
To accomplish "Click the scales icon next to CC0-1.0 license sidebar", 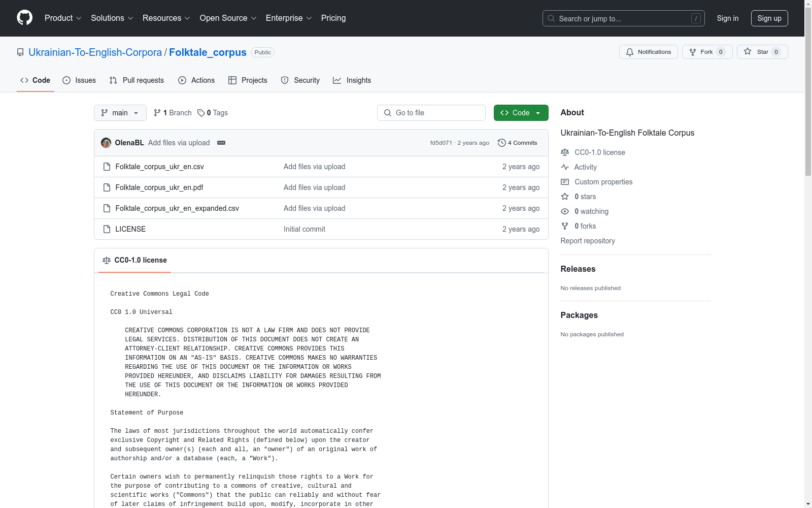I will click(565, 152).
